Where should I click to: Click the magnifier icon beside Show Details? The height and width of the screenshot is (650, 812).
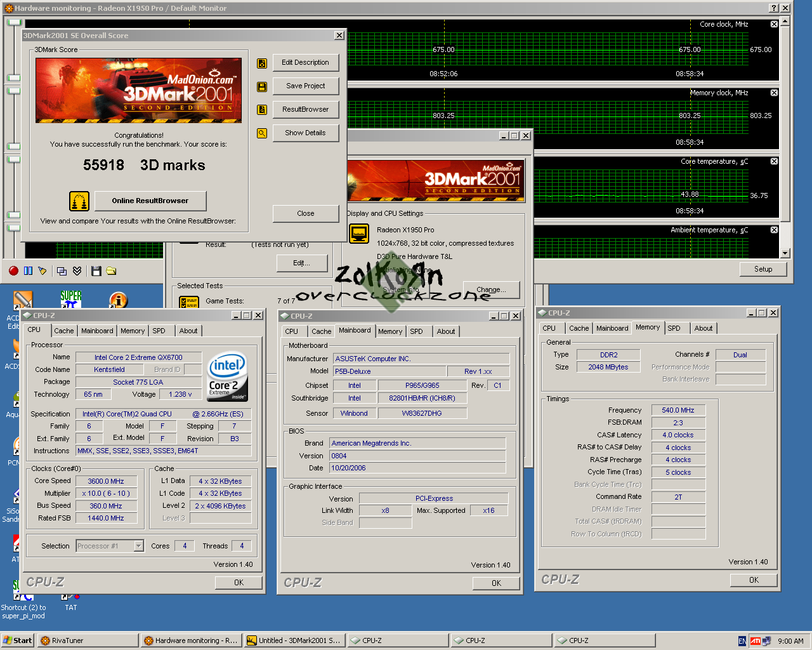(262, 133)
